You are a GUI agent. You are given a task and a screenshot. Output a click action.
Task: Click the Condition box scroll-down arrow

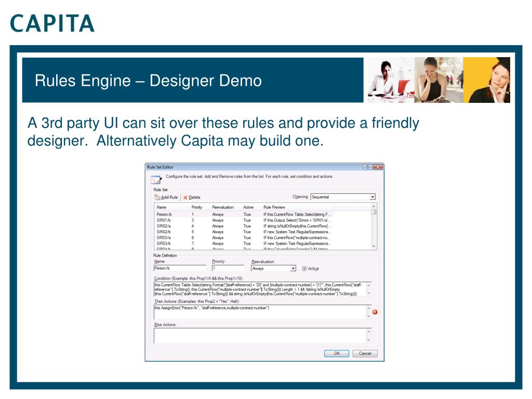click(369, 294)
